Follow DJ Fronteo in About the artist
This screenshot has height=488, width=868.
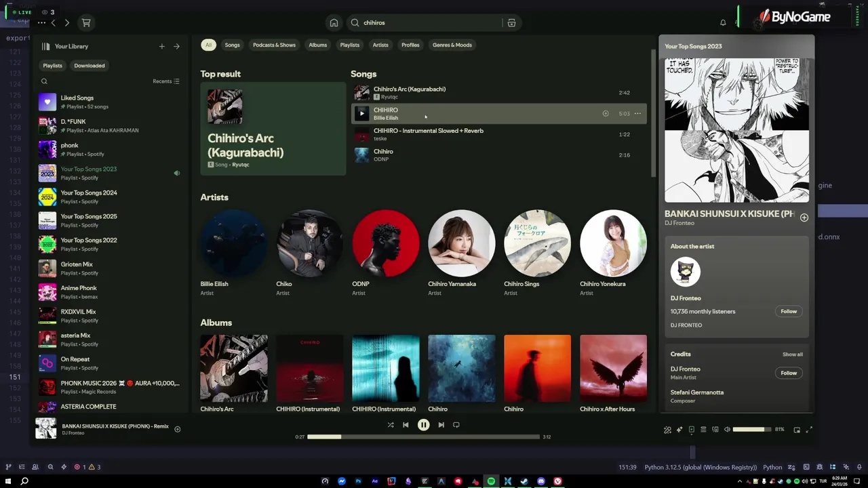(789, 311)
